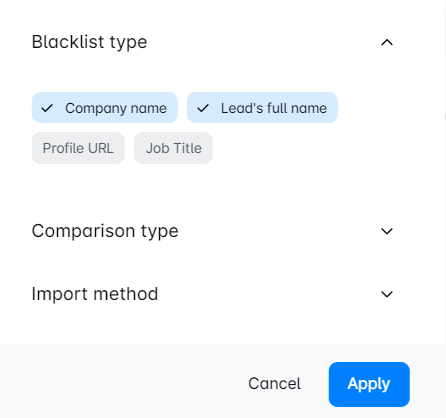This screenshot has width=446, height=418.
Task: Enable the Job Title blacklist chip
Action: 173,148
